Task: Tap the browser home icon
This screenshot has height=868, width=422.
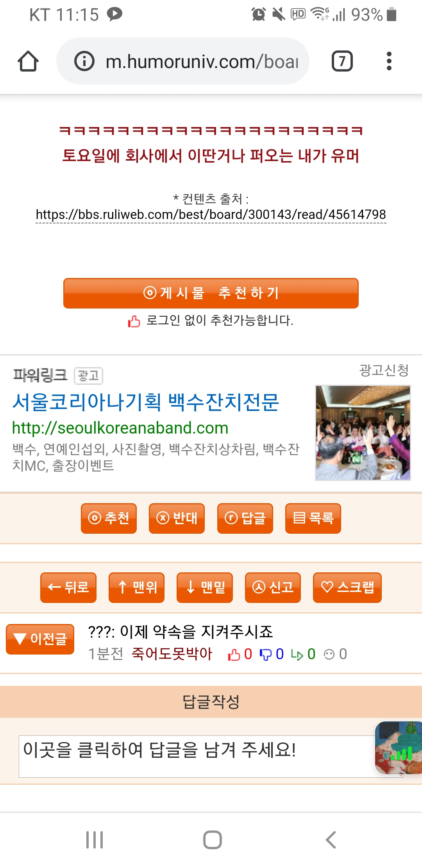Action: (28, 61)
